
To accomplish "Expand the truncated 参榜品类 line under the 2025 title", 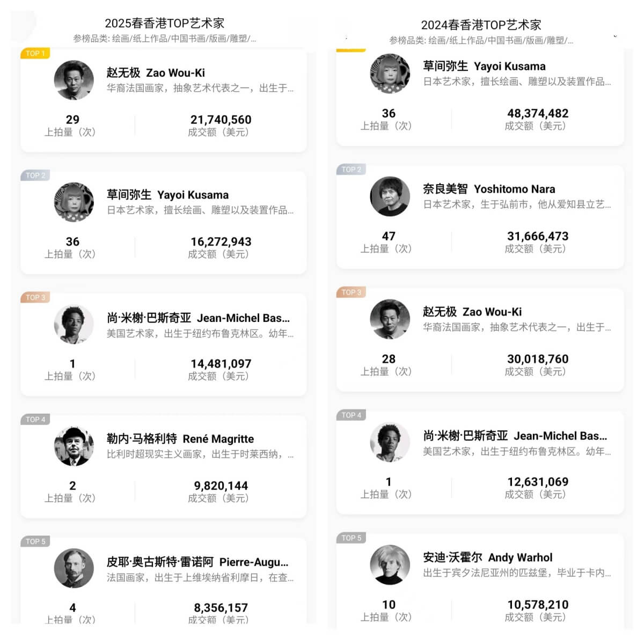I will click(x=164, y=39).
